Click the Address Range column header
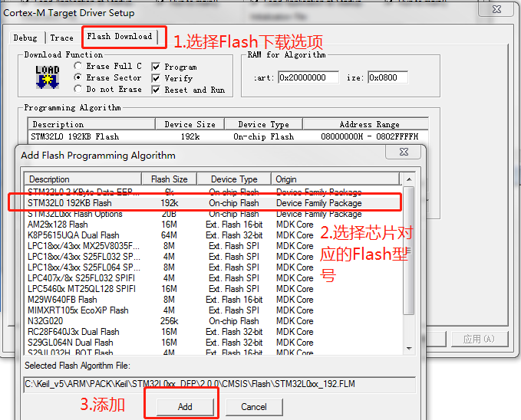Viewport: 521px width, 420px height. click(x=365, y=124)
